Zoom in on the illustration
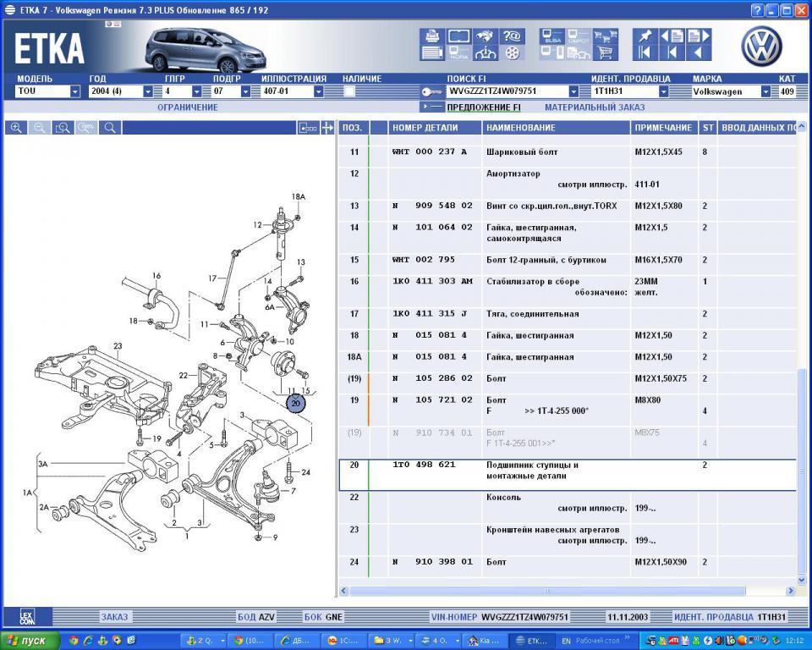This screenshot has width=812, height=650. click(x=16, y=128)
